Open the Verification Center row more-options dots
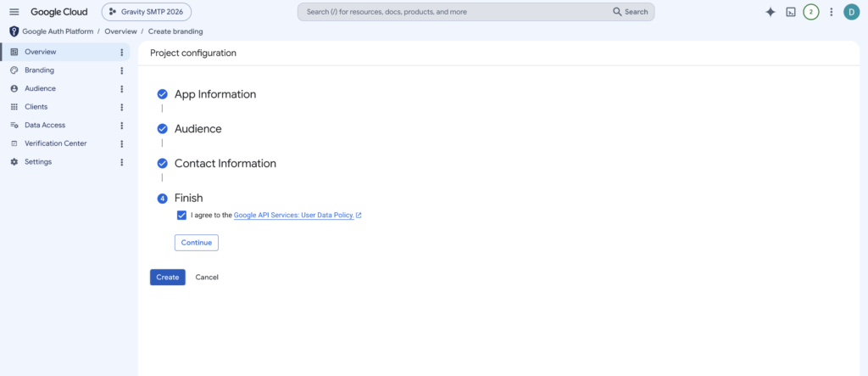Viewport: 868px width, 376px height. 122,143
